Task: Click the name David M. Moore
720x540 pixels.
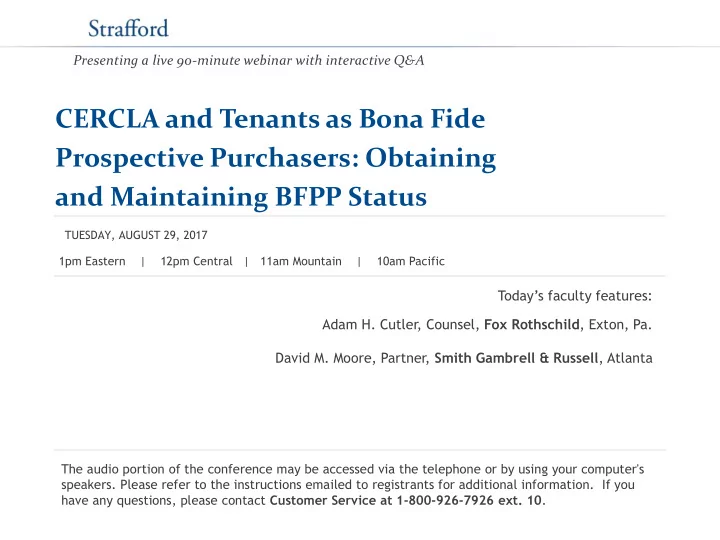Action: point(323,358)
